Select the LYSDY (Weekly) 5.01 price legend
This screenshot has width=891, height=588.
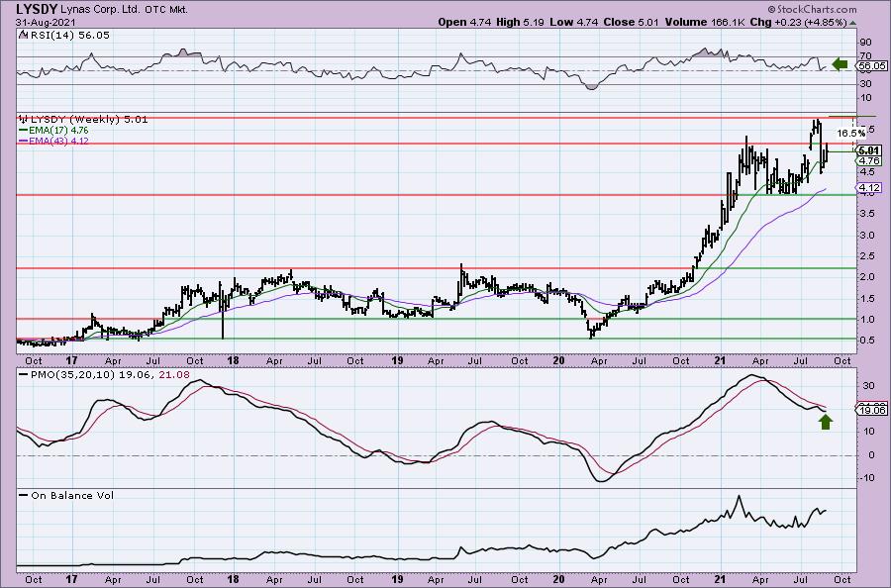[x=83, y=120]
